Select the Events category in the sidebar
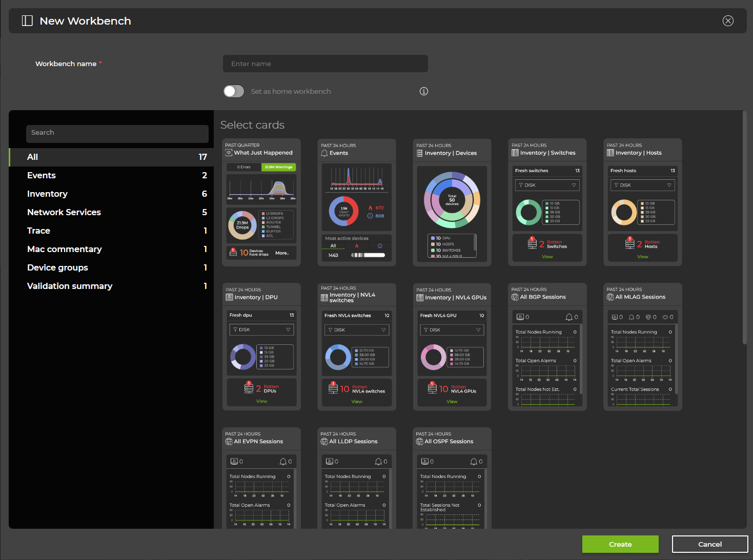This screenshot has height=560, width=753. [x=42, y=175]
